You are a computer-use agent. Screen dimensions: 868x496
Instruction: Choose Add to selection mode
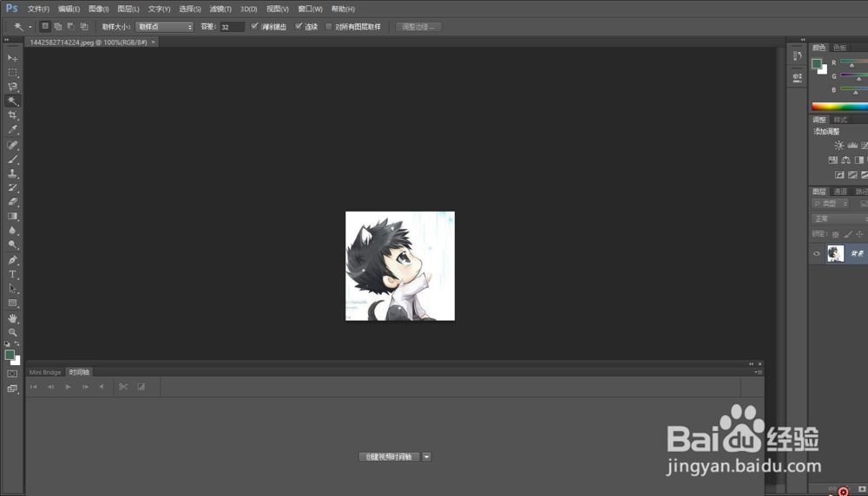58,26
